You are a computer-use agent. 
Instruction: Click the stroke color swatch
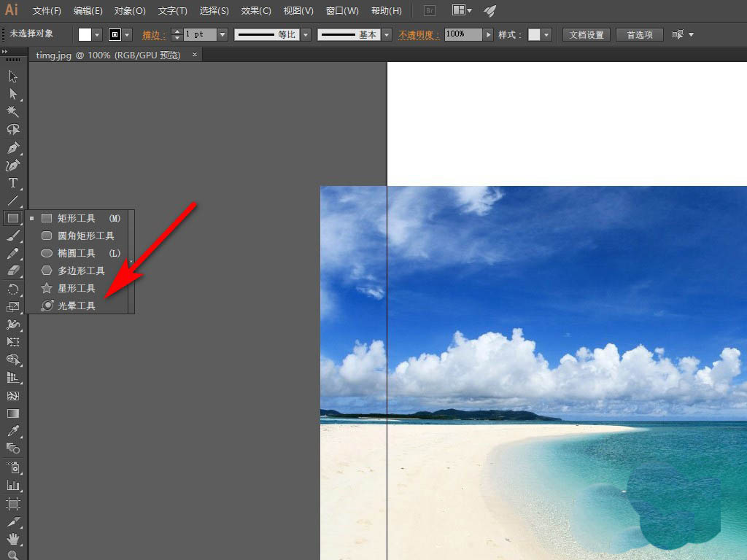tap(115, 34)
